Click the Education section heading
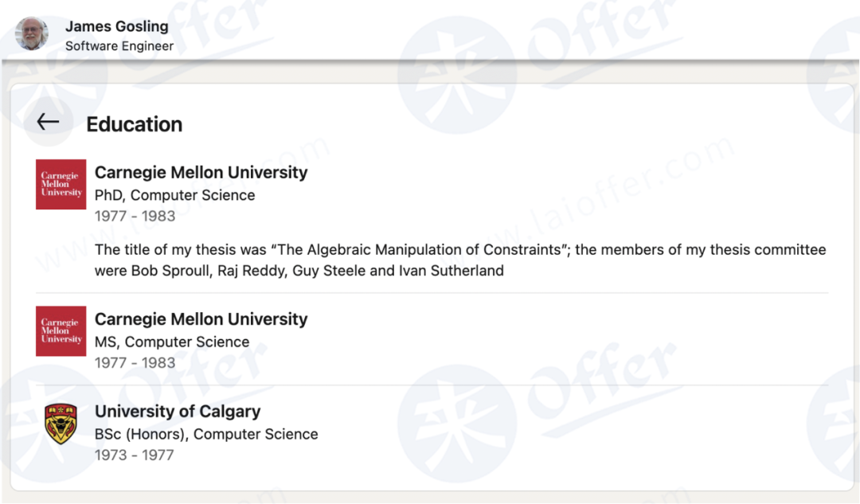Image resolution: width=860 pixels, height=504 pixels. [x=135, y=124]
